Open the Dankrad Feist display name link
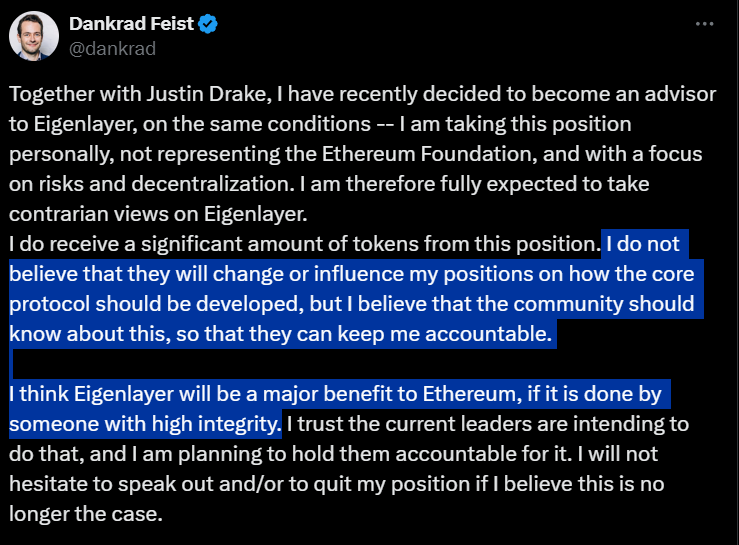 coord(131,24)
